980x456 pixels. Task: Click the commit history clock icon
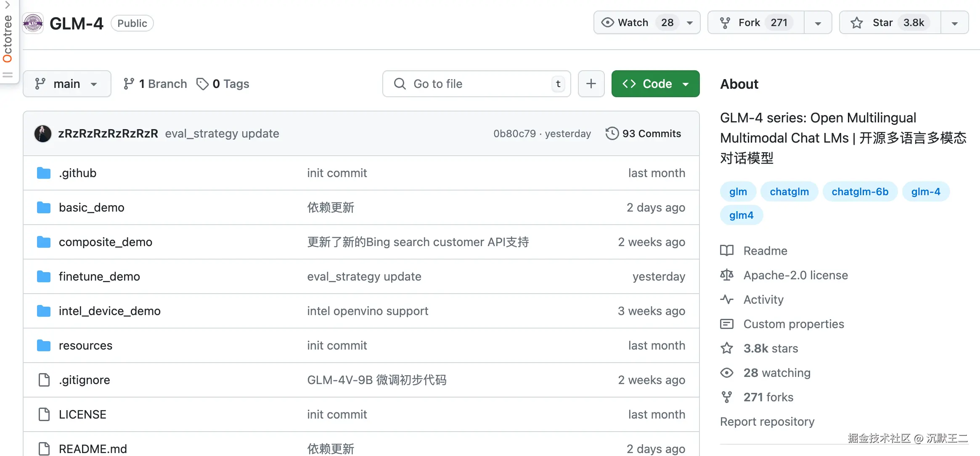(612, 133)
